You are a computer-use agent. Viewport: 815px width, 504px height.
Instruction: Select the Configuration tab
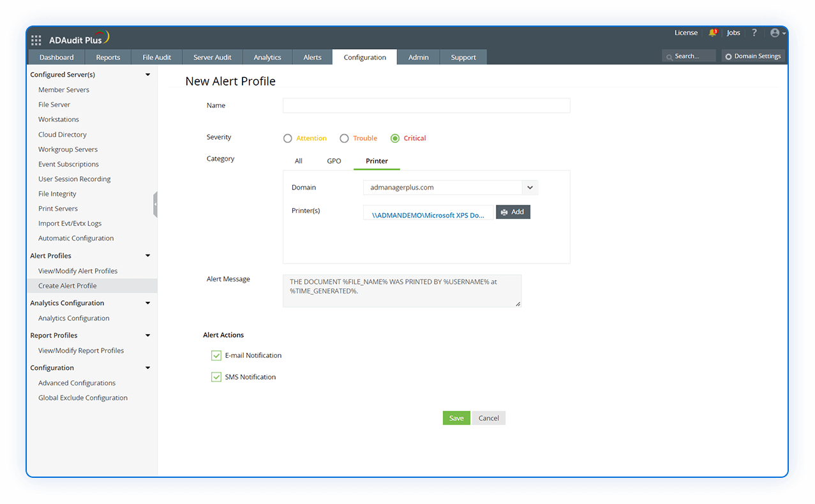[365, 57]
